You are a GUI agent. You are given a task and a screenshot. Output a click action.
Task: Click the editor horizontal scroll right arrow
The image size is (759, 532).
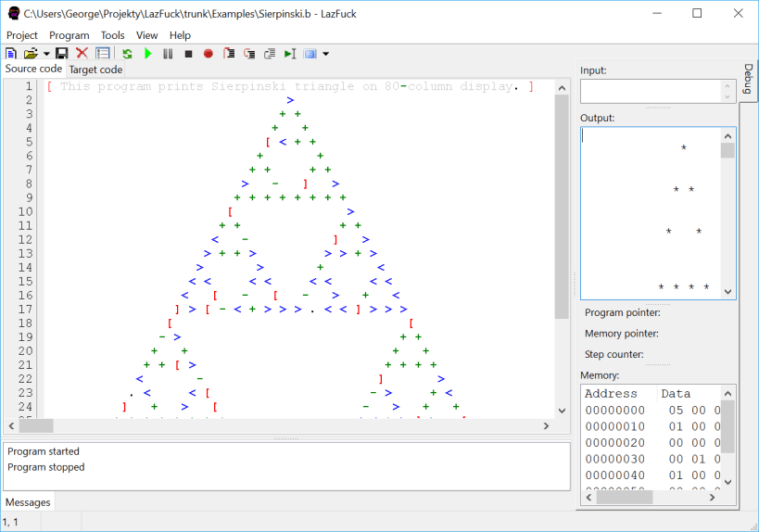(x=547, y=426)
